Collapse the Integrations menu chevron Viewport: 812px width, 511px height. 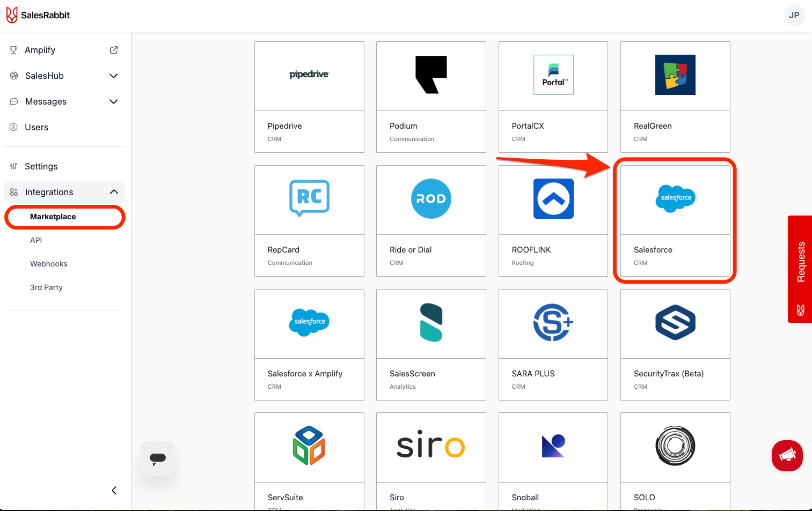click(x=114, y=192)
